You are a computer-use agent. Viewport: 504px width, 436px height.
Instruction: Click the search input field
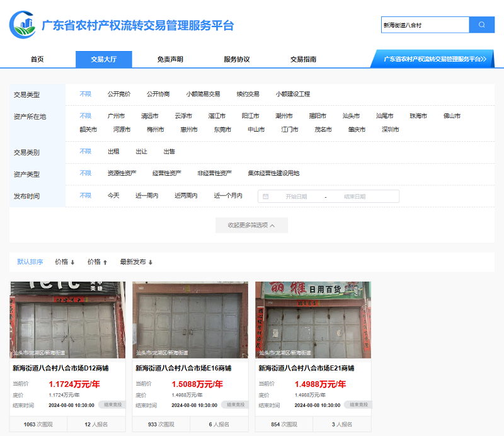(x=425, y=25)
